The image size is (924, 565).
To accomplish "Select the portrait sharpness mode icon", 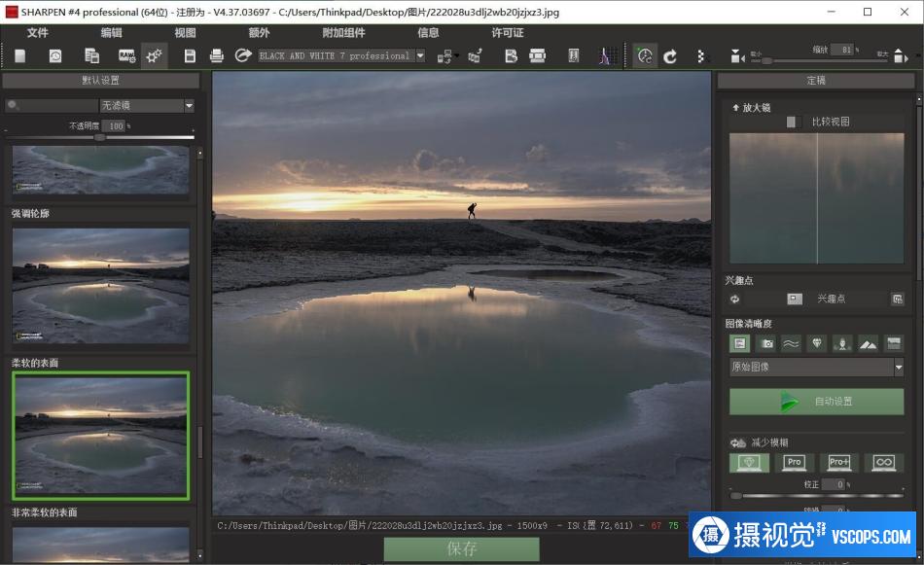I will 842,343.
